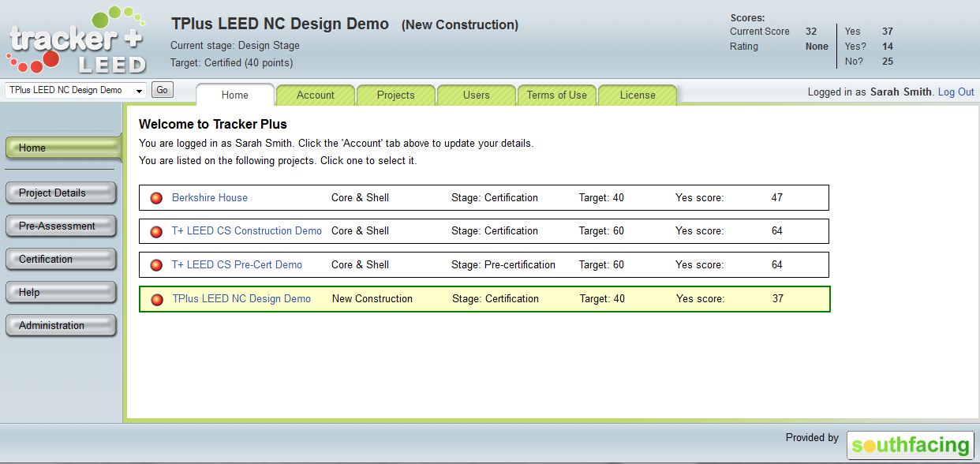Switch to the Account tab
This screenshot has width=980, height=464.
pos(316,95)
